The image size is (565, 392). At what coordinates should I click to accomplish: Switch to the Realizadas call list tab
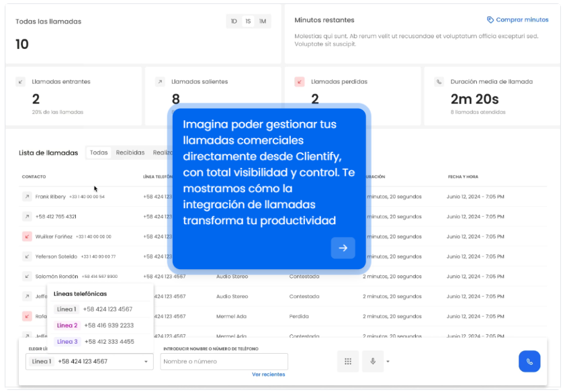(163, 152)
